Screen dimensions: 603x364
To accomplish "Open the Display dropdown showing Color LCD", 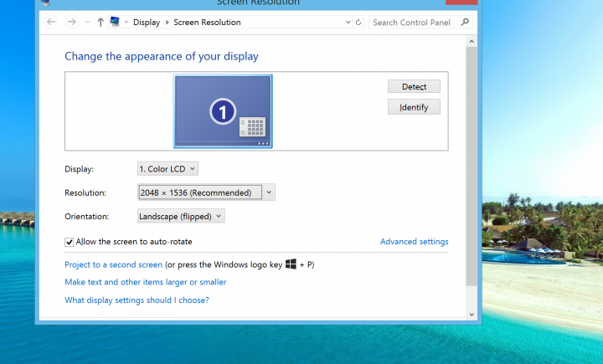I will (x=167, y=169).
